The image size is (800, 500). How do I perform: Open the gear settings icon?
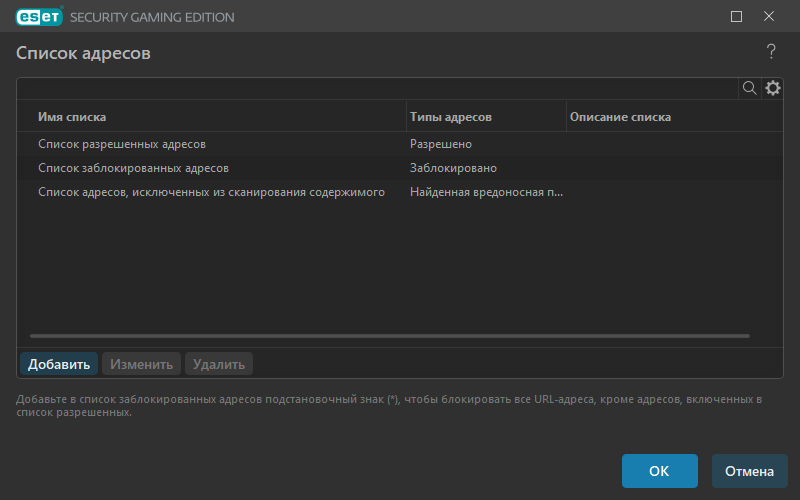point(772,88)
